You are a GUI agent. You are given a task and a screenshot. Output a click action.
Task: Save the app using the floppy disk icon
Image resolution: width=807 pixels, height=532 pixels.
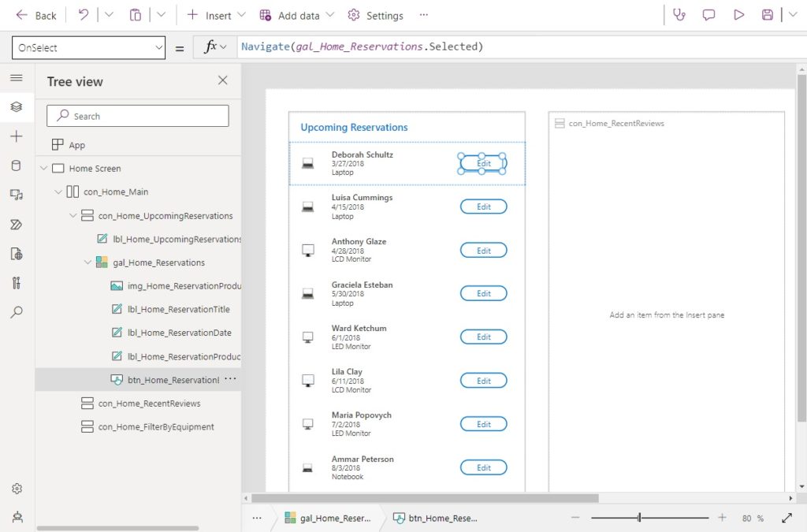click(768, 14)
